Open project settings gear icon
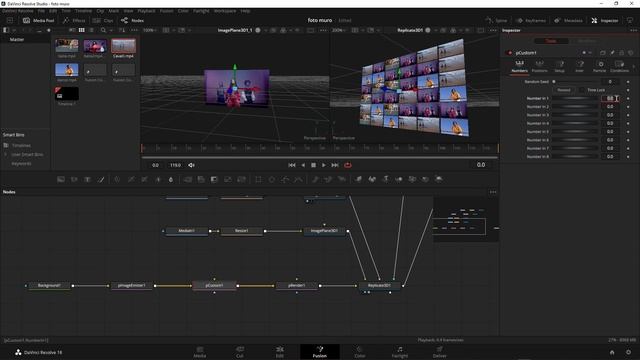 click(629, 352)
